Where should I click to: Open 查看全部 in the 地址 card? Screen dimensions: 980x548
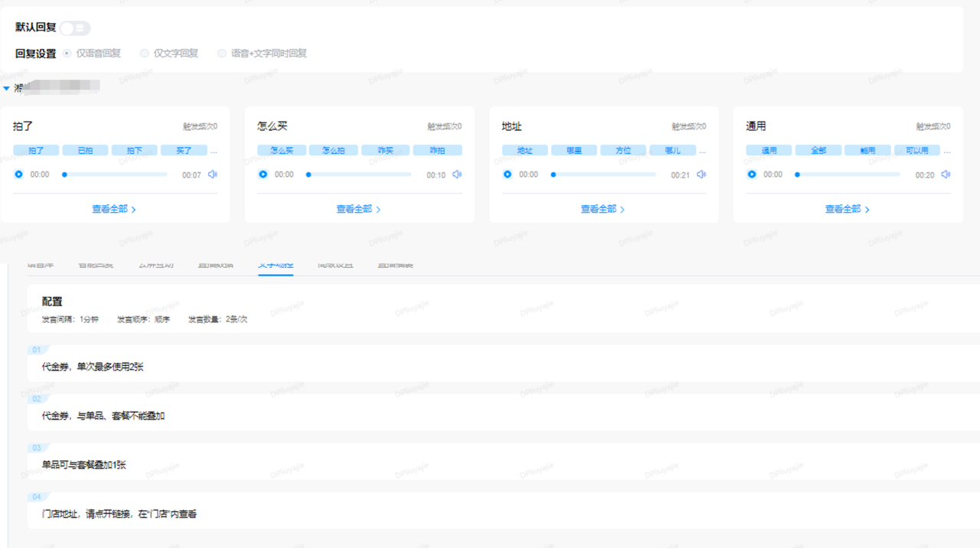[x=603, y=209]
